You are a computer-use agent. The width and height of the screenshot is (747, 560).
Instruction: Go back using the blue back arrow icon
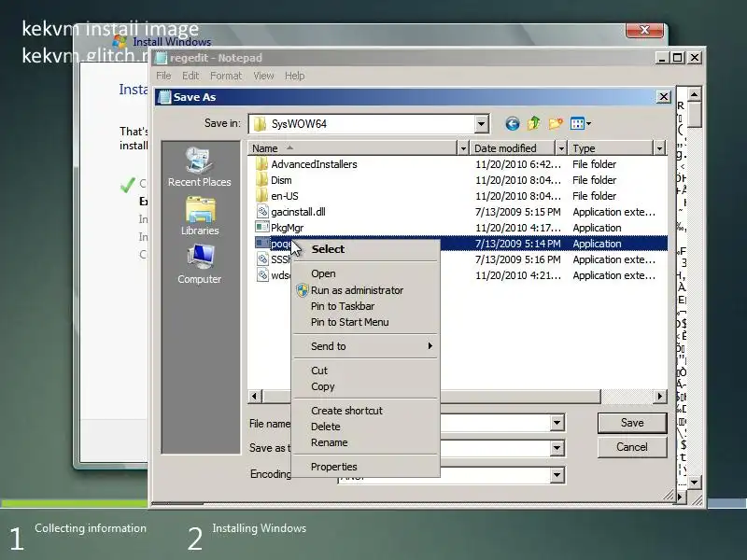[x=512, y=124]
